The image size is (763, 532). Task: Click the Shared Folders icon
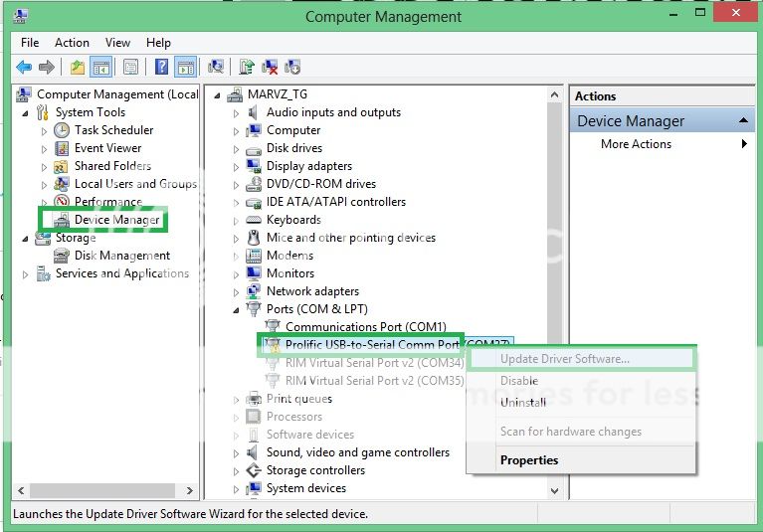[x=61, y=166]
